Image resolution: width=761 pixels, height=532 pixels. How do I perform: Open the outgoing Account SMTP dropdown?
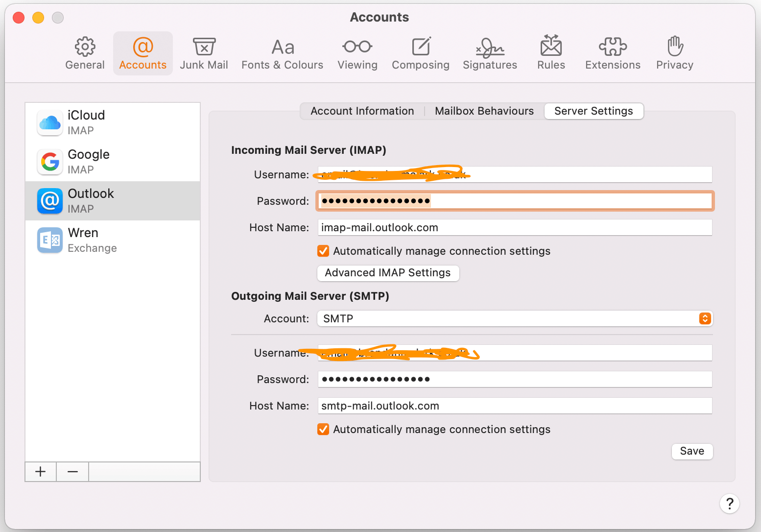[515, 318]
